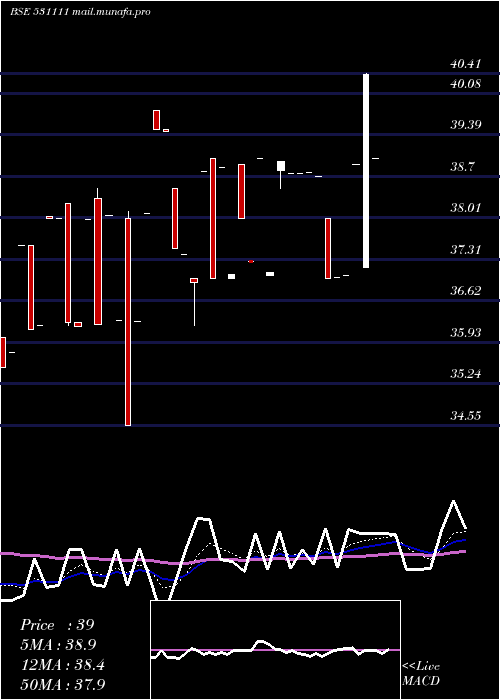Image resolution: width=500 pixels, height=700 pixels.
Task: Click the BSE 531111 mail.munafa.pro header text
Action: click(x=80, y=12)
